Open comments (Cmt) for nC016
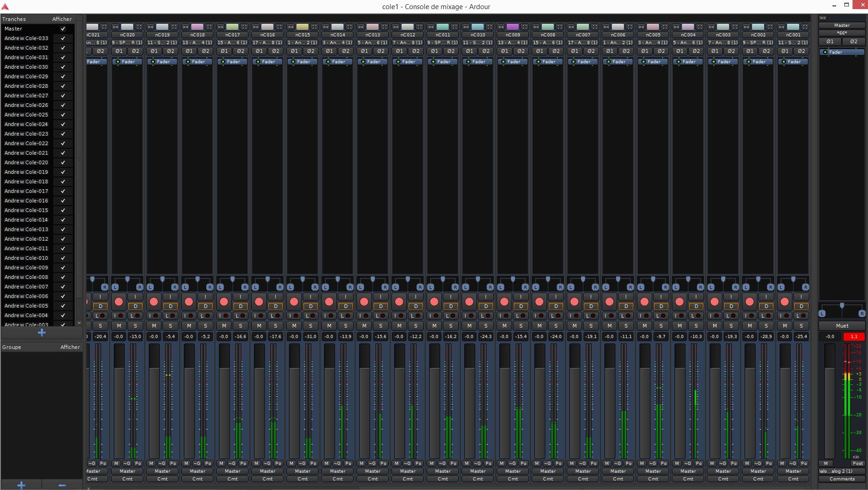The width and height of the screenshot is (868, 490). tap(268, 479)
